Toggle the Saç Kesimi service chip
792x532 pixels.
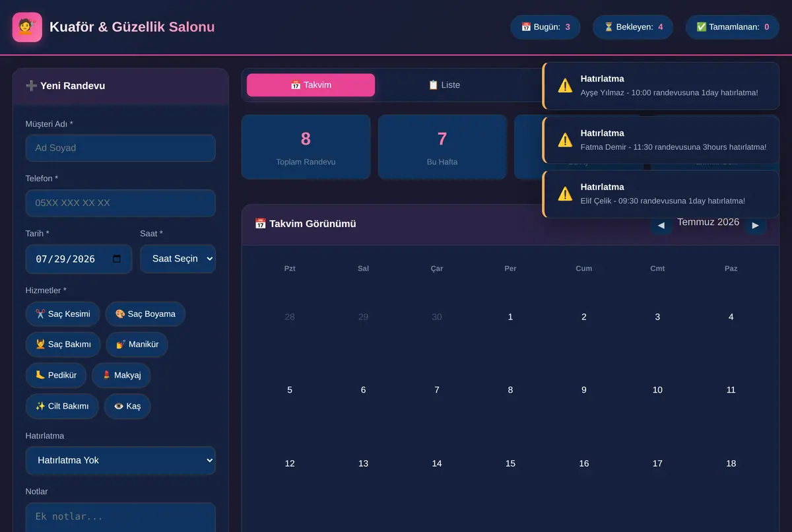[x=63, y=314]
